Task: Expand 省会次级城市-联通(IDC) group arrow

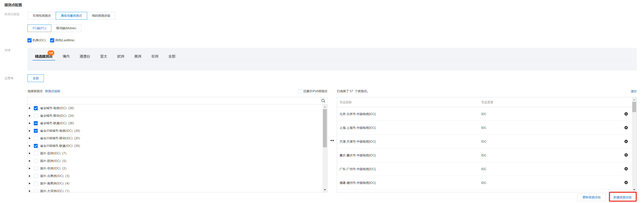Action: tap(30, 146)
